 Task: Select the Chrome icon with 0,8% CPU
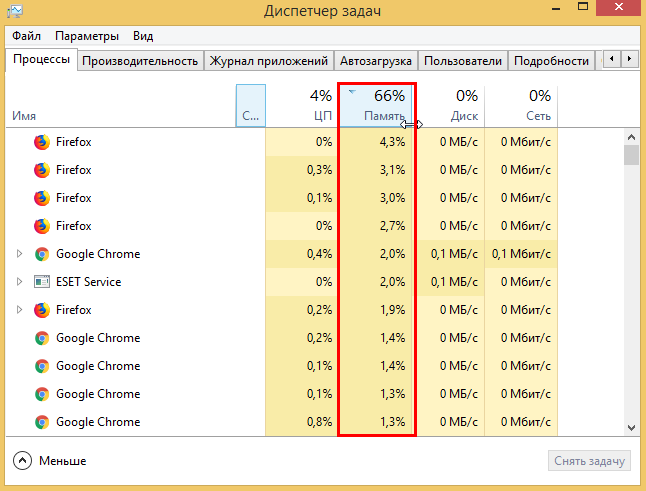tap(41, 422)
